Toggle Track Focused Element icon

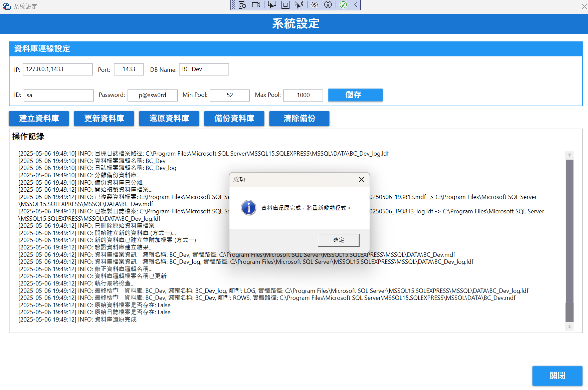299,5
